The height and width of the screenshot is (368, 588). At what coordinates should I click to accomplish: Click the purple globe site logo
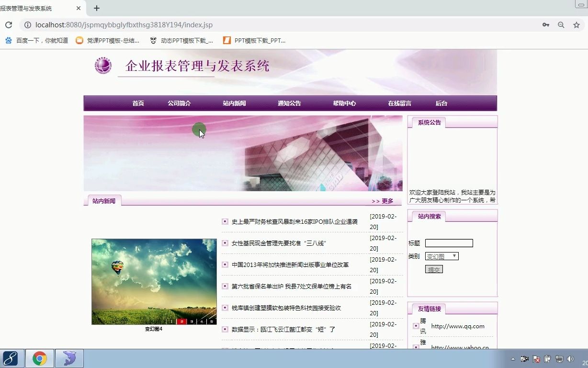[x=103, y=66]
